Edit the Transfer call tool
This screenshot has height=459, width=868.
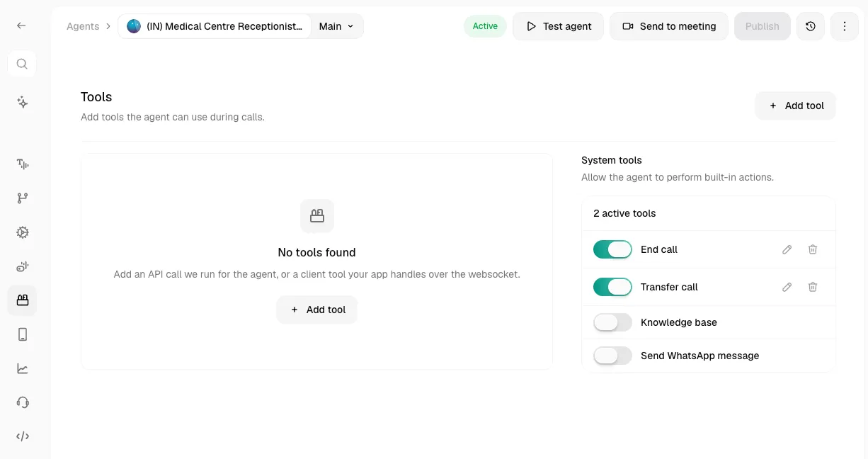787,287
